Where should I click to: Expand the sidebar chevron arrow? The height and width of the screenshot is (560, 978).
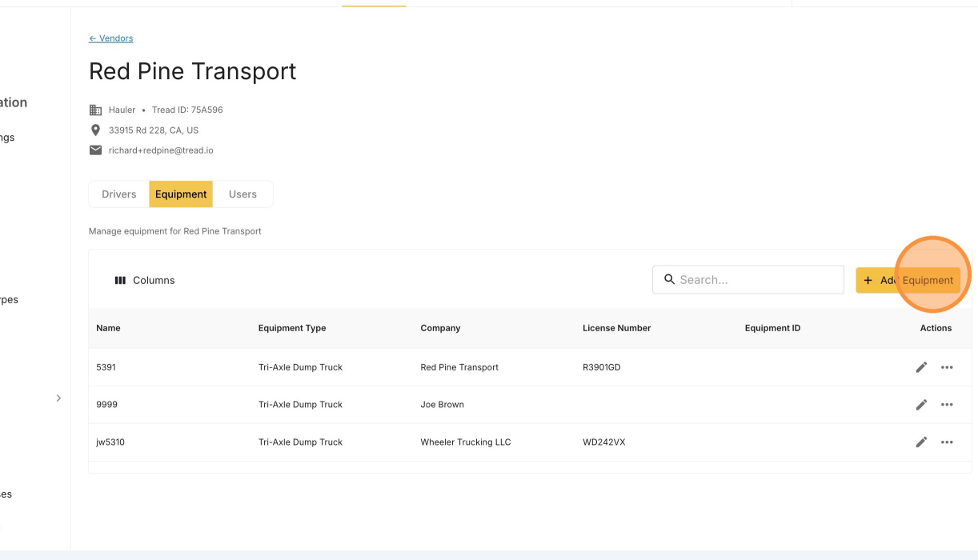click(58, 398)
